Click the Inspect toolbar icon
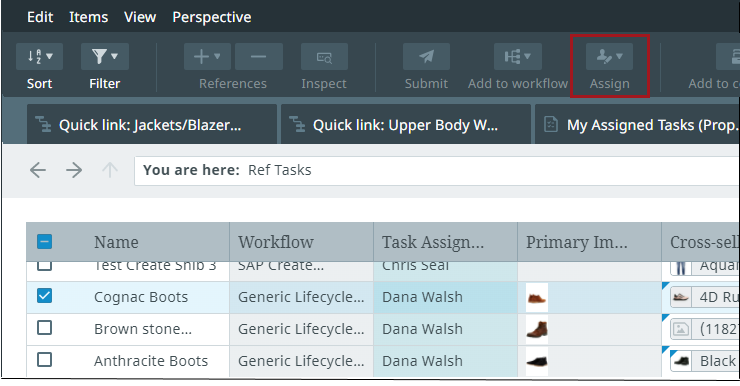This screenshot has height=386, width=740. [324, 57]
